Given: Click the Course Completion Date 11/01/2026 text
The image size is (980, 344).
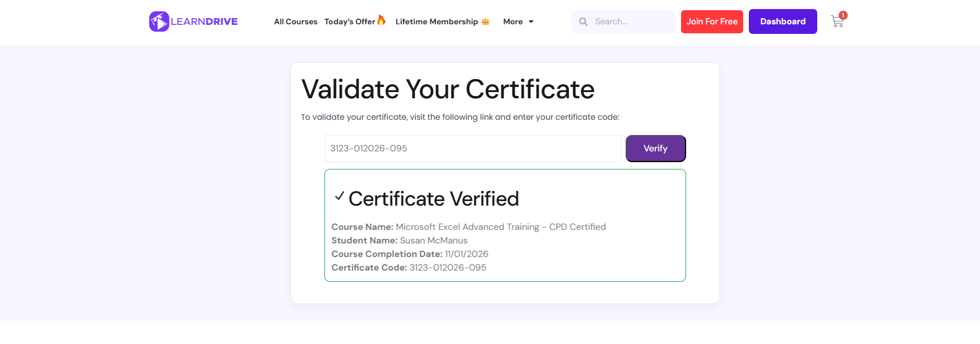Looking at the screenshot, I should 410,254.
